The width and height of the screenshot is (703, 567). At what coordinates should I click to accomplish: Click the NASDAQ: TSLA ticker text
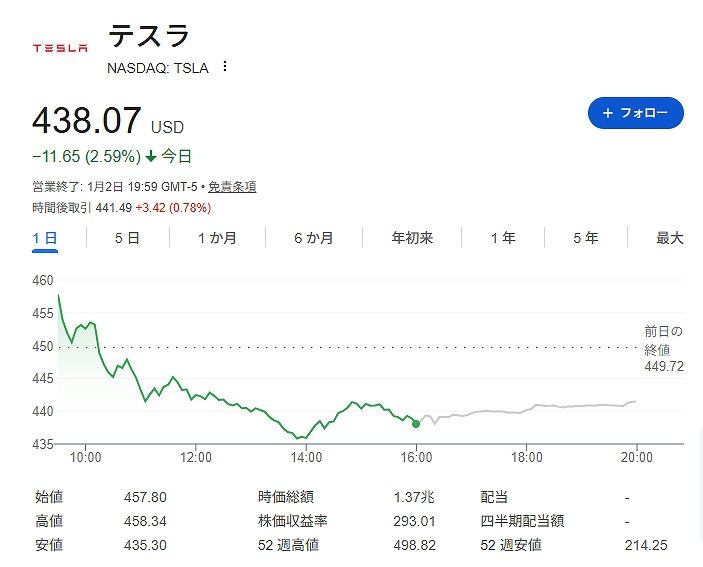[158, 68]
